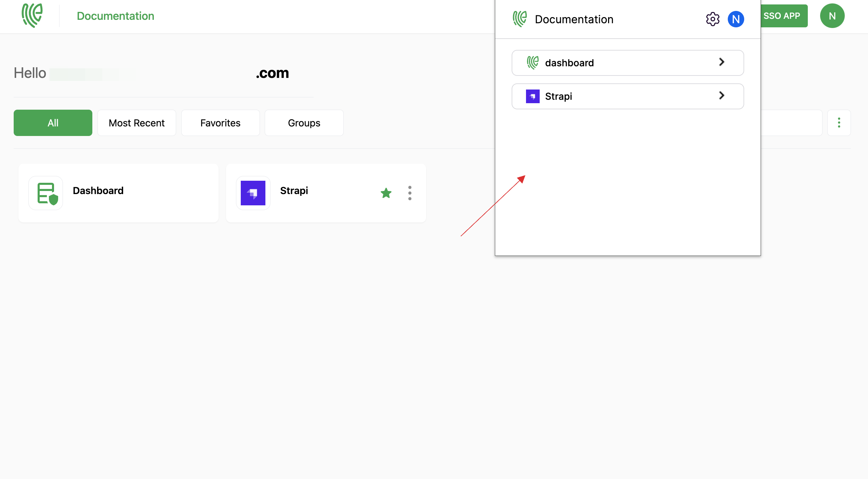Viewport: 868px width, 479px height.
Task: Expand the Strapi row chevron
Action: pos(722,95)
